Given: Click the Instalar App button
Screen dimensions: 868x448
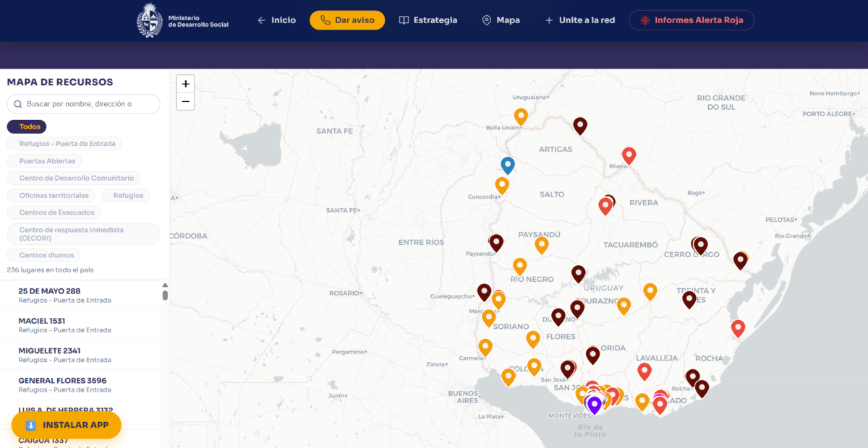Looking at the screenshot, I should [67, 425].
